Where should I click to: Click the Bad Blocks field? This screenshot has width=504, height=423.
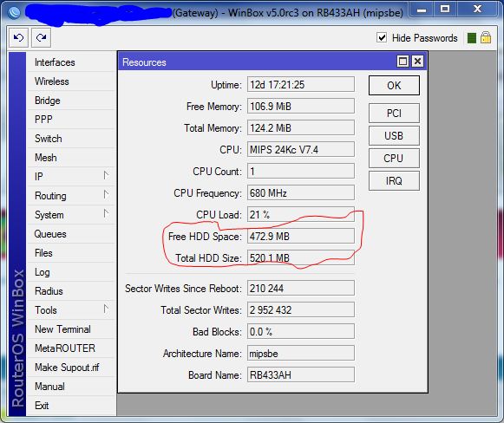click(301, 331)
